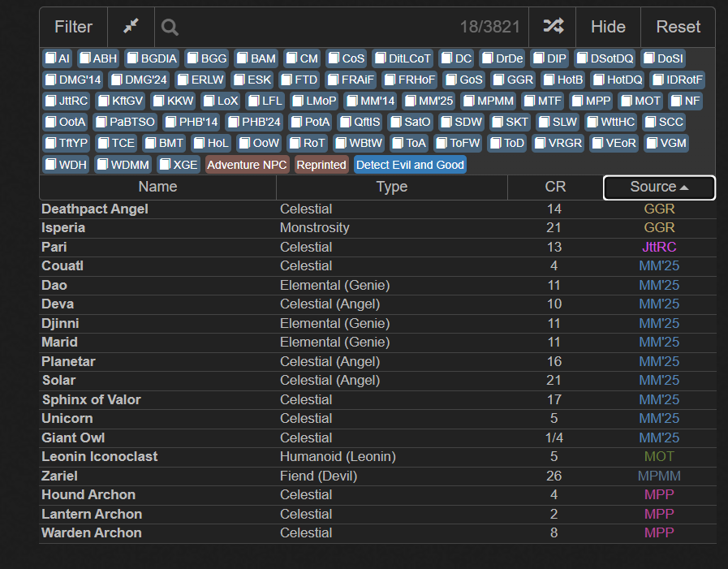Screen dimensions: 728x569
Task: Select the Leonin Iconoclast row
Action: [x=377, y=457]
